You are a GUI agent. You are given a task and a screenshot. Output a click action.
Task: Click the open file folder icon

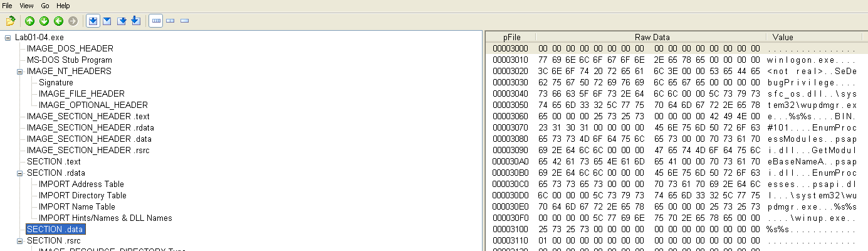coord(10,21)
